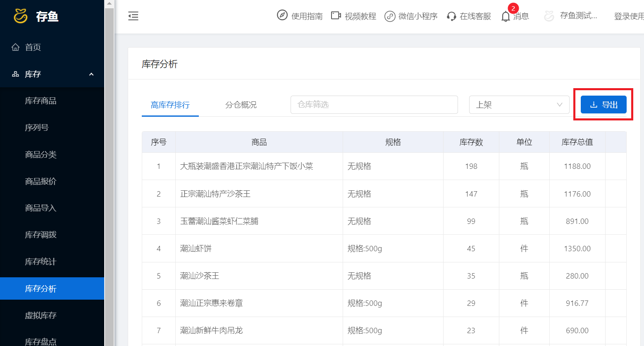The image size is (644, 346).
Task: Select product 玉蕾潮汕酱菜虾仁菜脯
Action: point(219,221)
